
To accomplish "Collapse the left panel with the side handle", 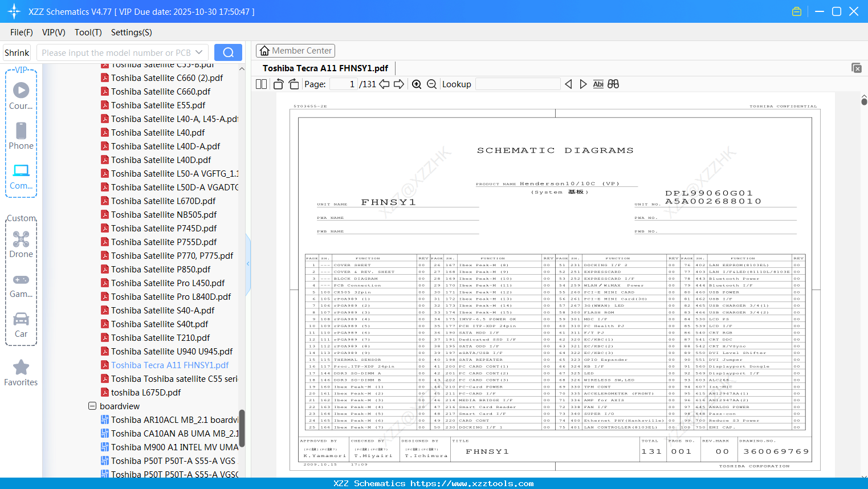I will pyautogui.click(x=248, y=263).
